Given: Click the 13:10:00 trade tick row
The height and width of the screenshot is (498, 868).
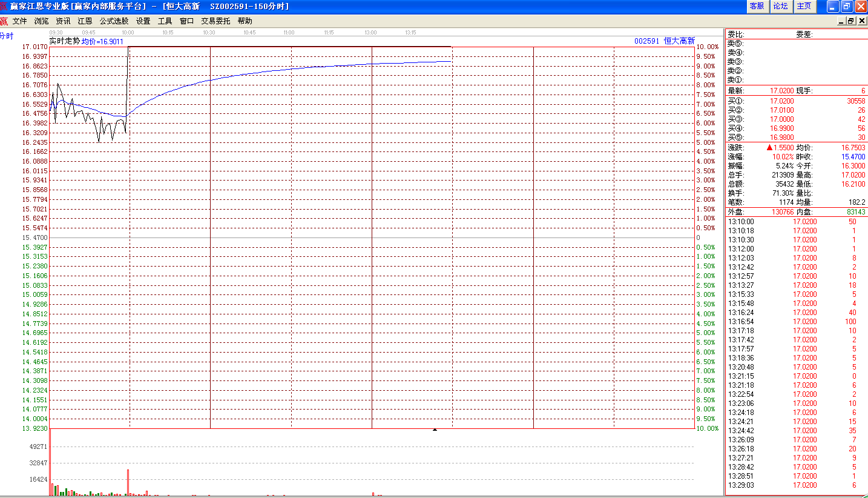Looking at the screenshot, I should 797,222.
